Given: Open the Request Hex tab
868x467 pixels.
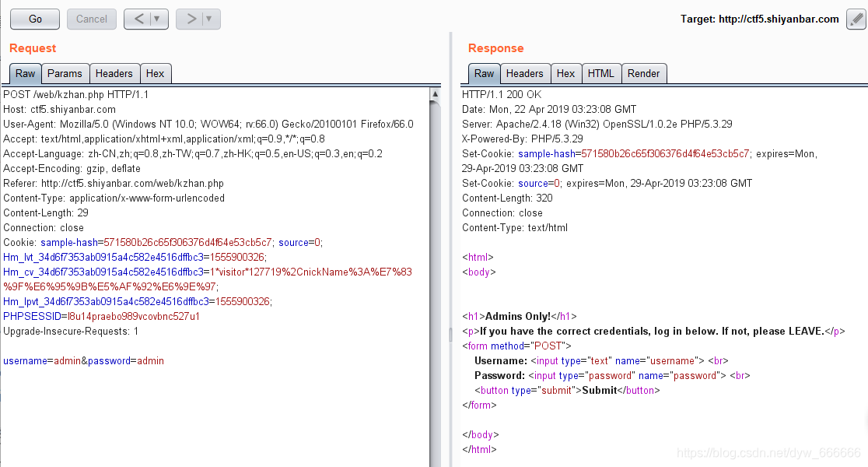Looking at the screenshot, I should 155,74.
